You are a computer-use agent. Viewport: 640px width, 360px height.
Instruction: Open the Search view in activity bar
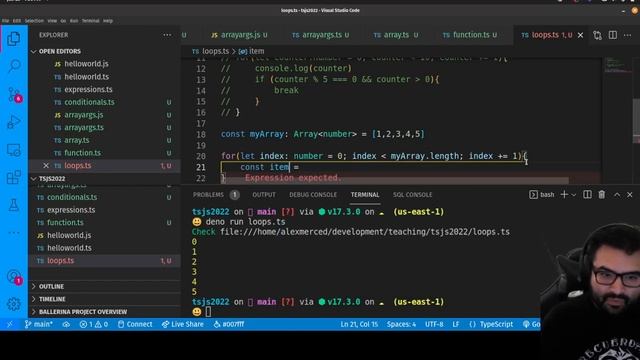tap(14, 65)
